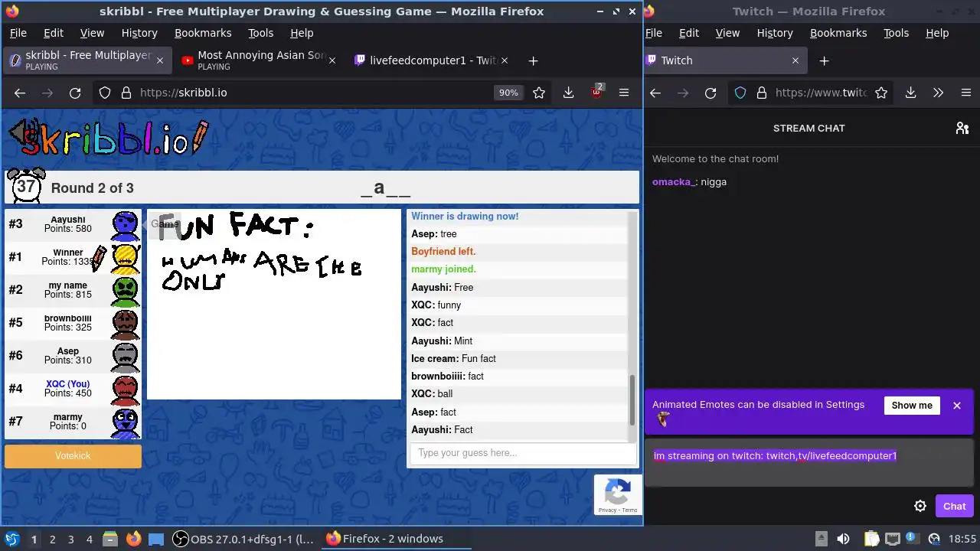980x551 pixels.
Task: Open the hamburger menu in Twitch window
Action: 965,93
